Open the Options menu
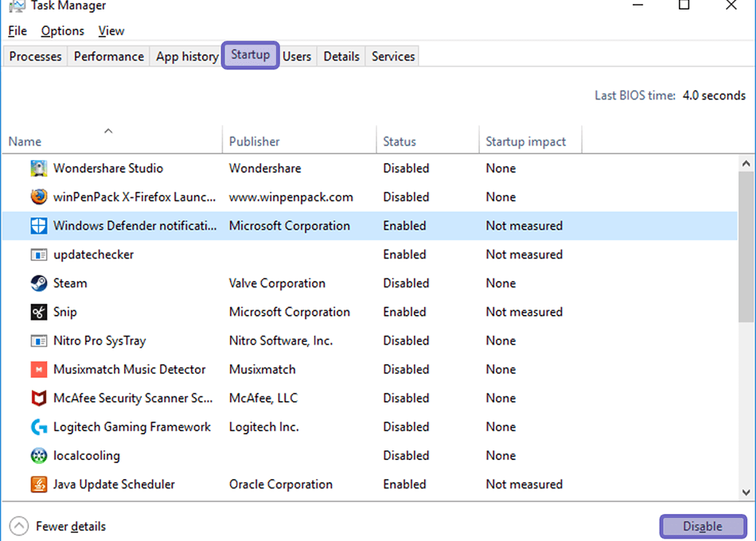 tap(62, 31)
